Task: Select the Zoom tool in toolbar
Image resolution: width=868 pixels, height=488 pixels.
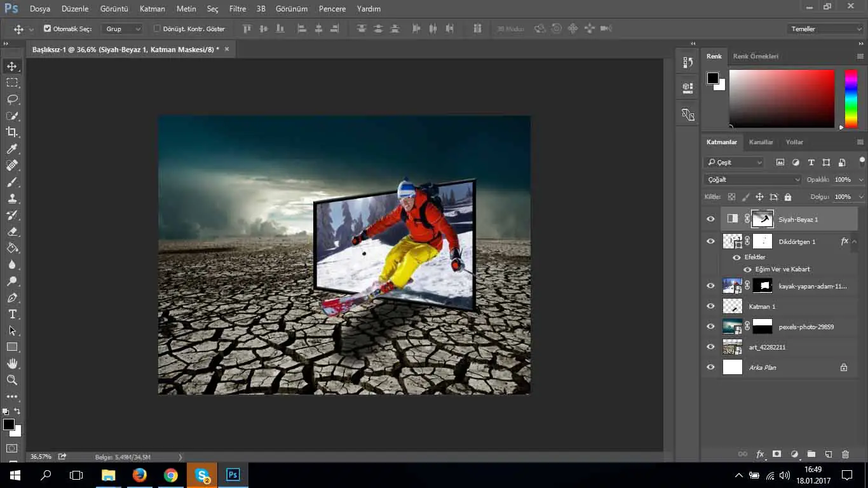Action: [x=12, y=380]
